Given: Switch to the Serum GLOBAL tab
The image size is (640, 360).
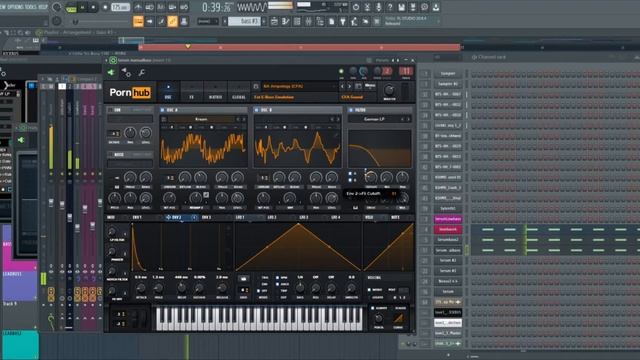Looking at the screenshot, I should [239, 92].
